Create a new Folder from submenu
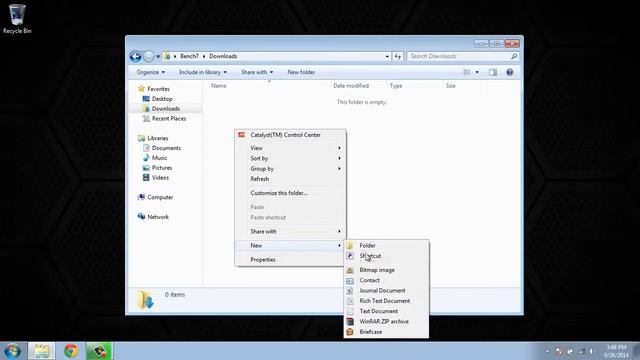 [386, 245]
